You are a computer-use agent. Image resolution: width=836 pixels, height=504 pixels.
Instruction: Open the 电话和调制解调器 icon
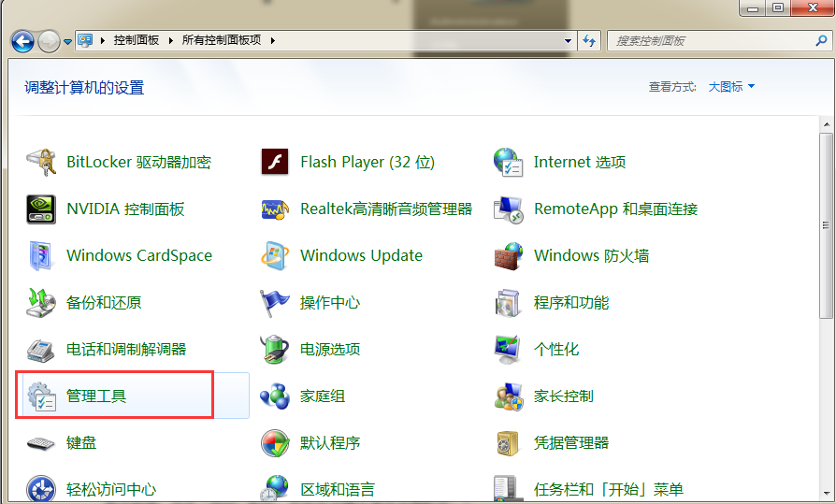click(41, 350)
